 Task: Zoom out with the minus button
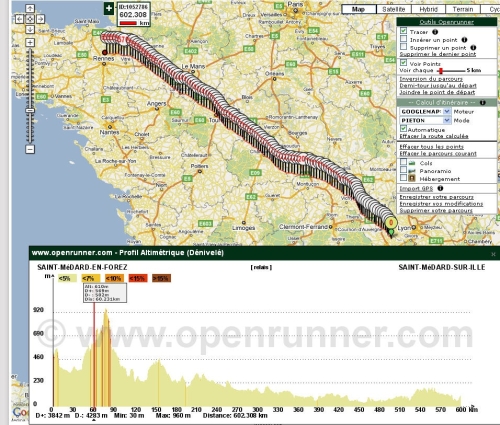click(30, 149)
